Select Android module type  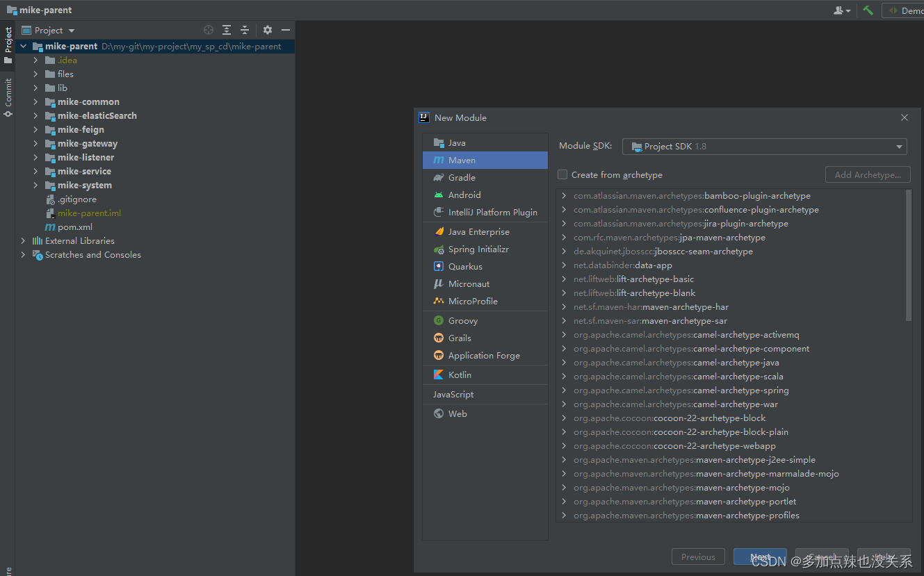(485, 195)
